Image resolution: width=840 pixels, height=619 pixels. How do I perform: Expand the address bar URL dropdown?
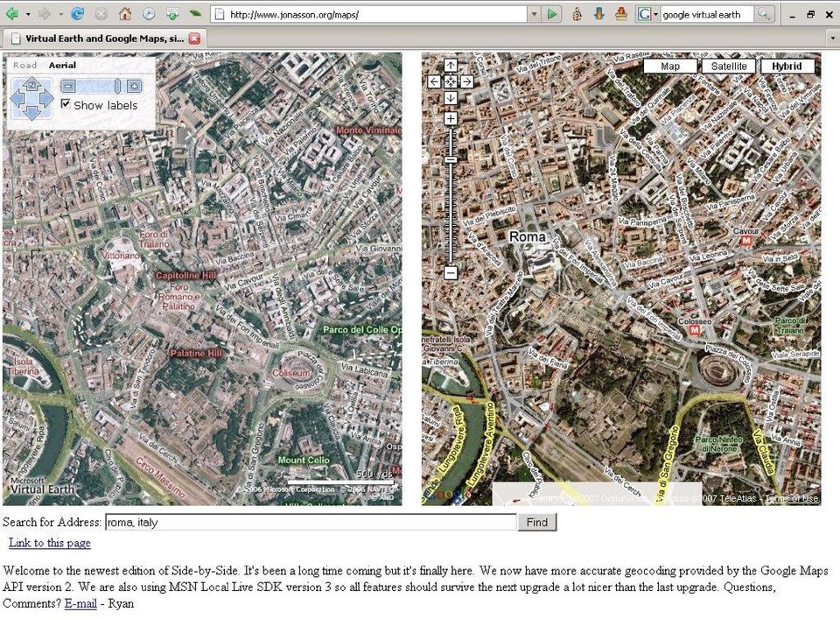click(534, 15)
